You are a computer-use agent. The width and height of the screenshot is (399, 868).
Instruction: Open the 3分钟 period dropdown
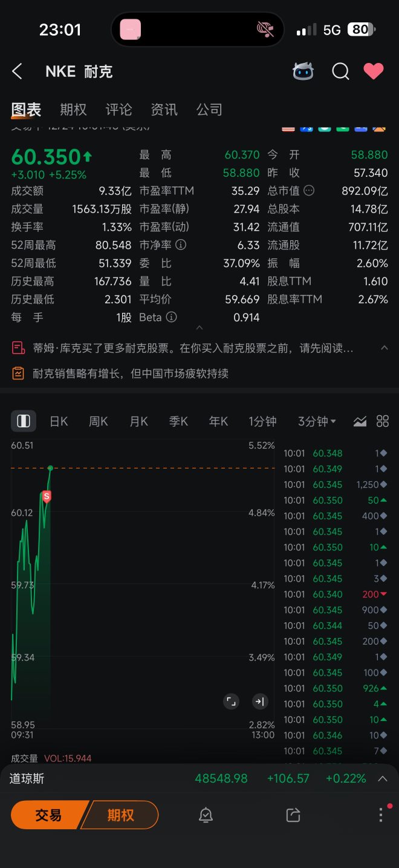coord(317,421)
